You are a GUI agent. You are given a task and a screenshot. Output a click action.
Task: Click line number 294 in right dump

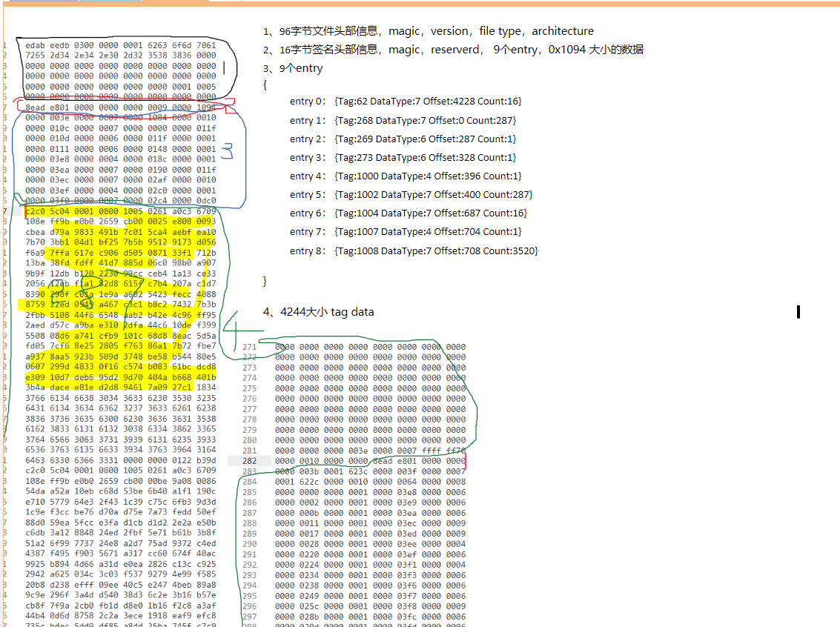[249, 585]
